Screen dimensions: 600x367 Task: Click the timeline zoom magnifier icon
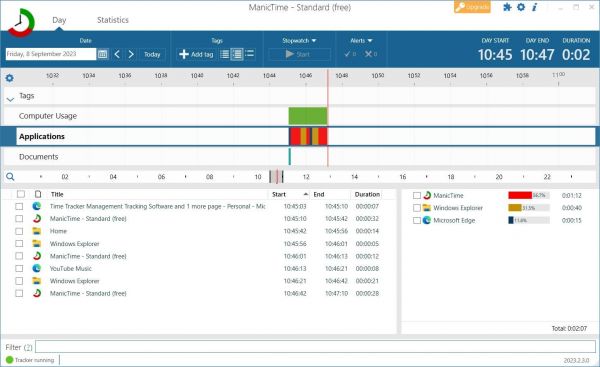10,176
